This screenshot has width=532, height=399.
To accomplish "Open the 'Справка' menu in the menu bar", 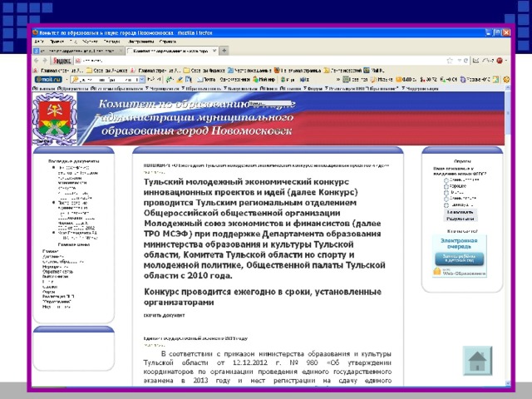I will pyautogui.click(x=167, y=40).
